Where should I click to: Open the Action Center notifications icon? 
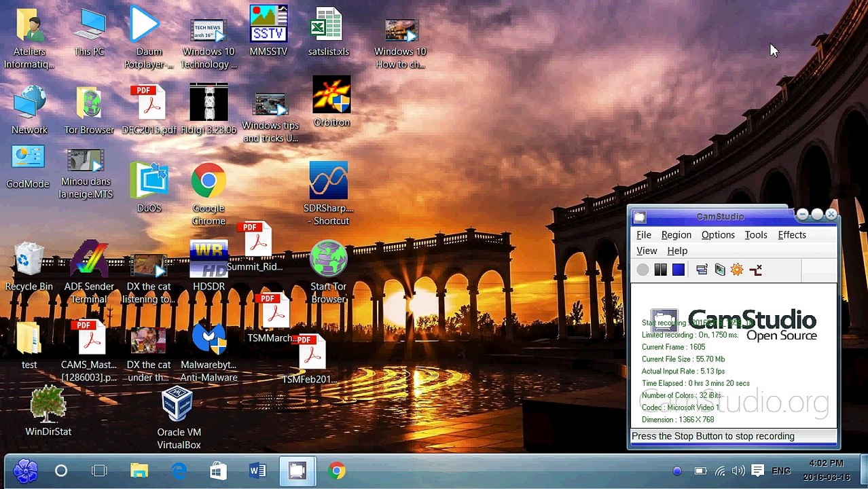758,471
